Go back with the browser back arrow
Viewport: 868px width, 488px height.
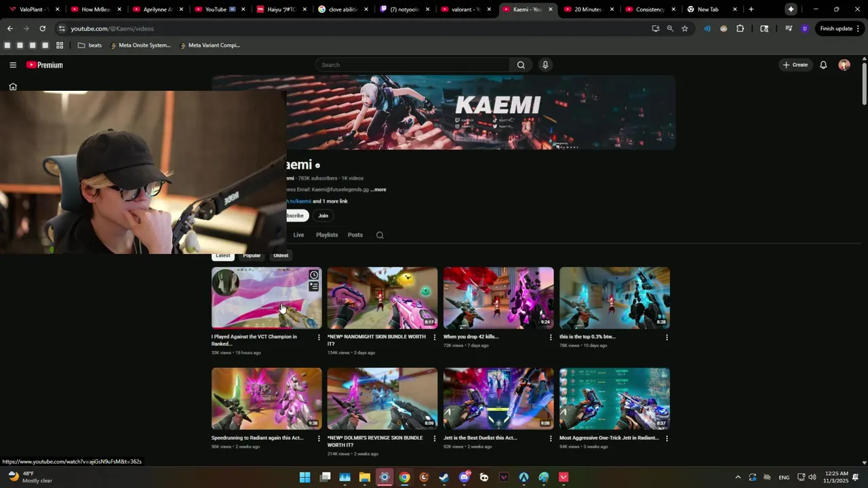[x=9, y=28]
